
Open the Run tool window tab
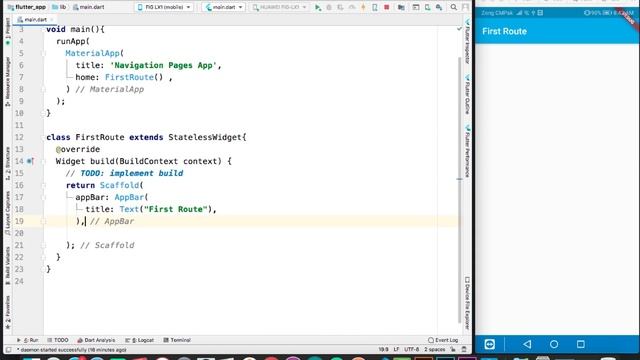27,340
